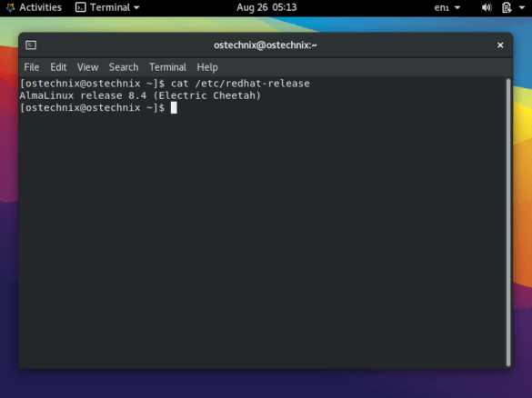
Task: Open the clock and calendar Aug 26 05:13
Action: click(266, 7)
